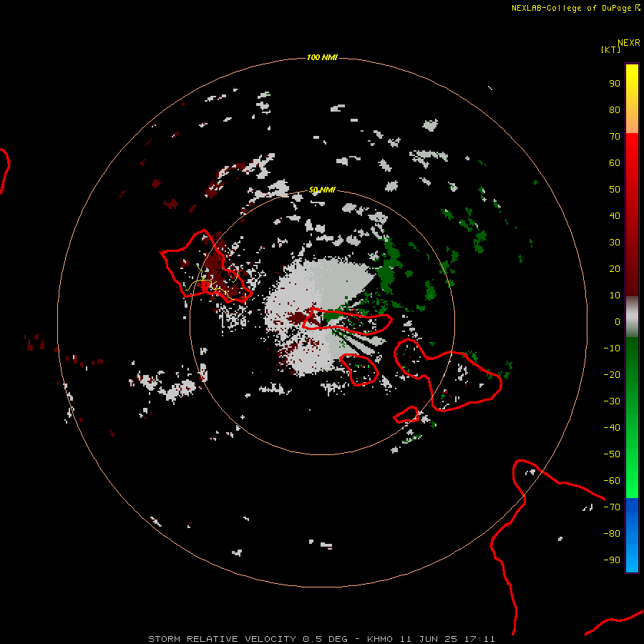Click the [KT] units label

[610, 49]
